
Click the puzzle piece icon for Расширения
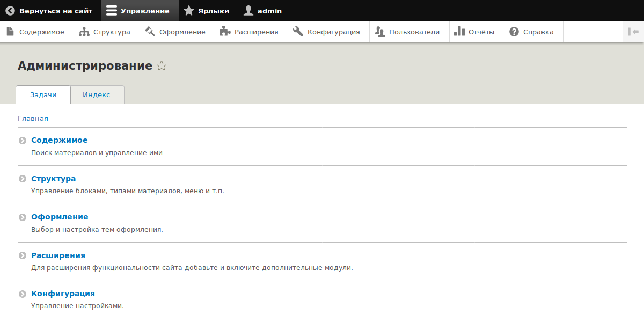225,32
